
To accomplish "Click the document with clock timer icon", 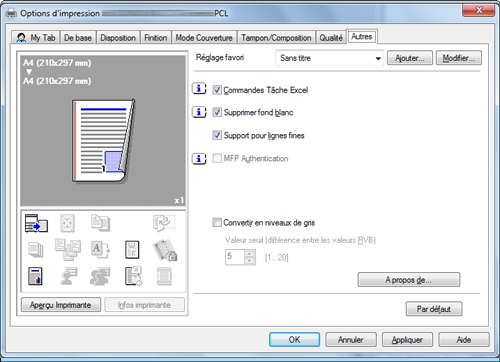I will tap(133, 276).
